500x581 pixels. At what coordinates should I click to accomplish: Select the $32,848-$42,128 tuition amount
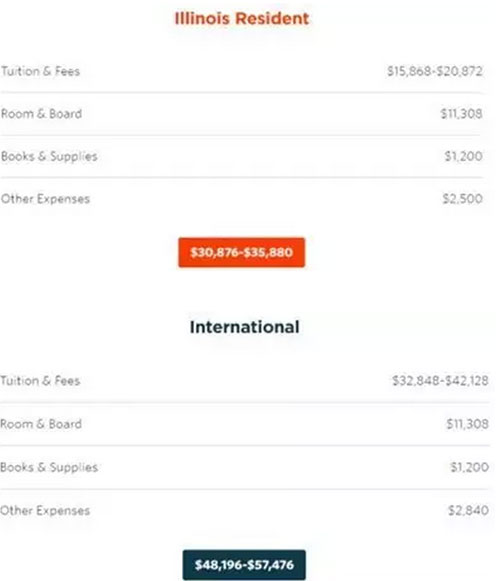(440, 381)
